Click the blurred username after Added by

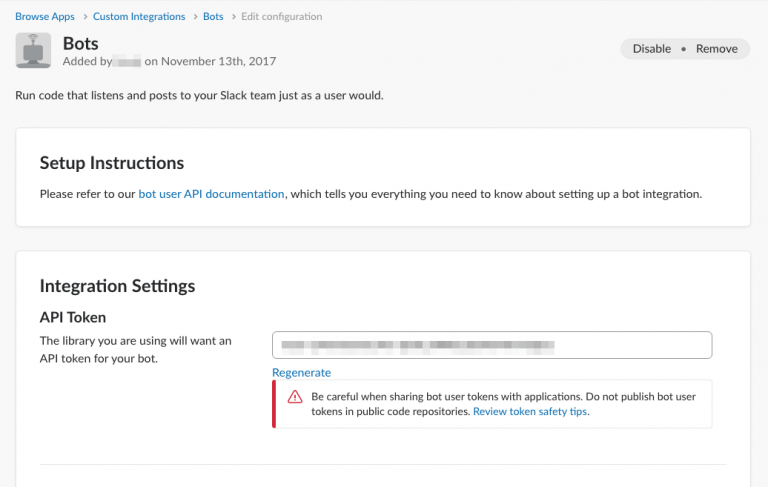(126, 61)
